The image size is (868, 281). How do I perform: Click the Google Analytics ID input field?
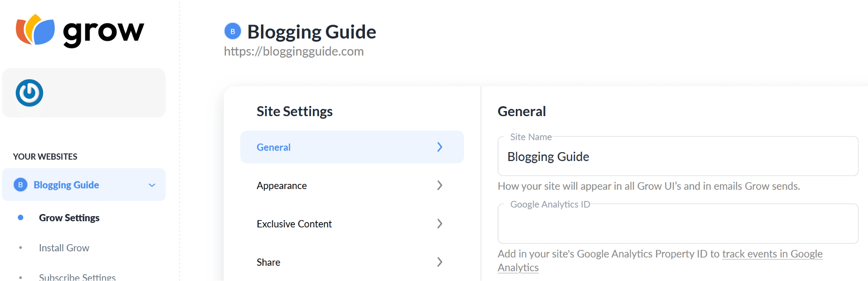pos(678,224)
